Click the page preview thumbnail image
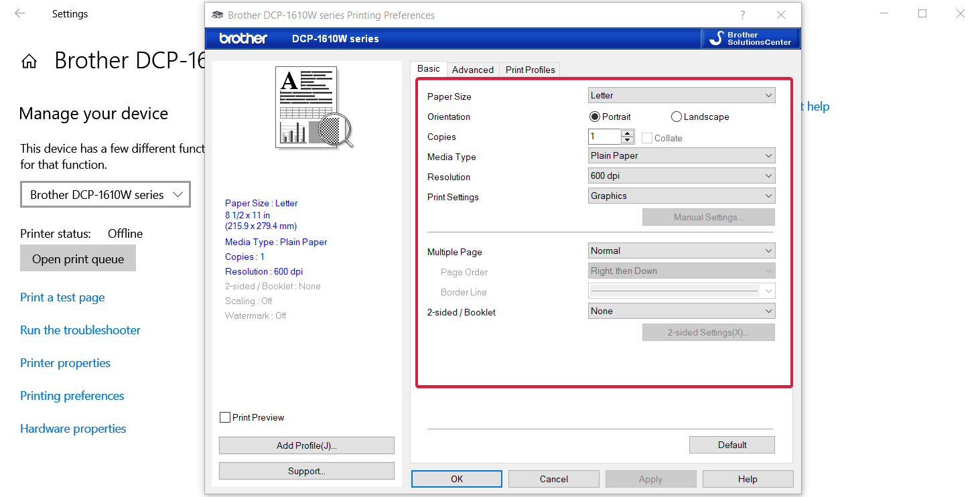 (x=314, y=107)
